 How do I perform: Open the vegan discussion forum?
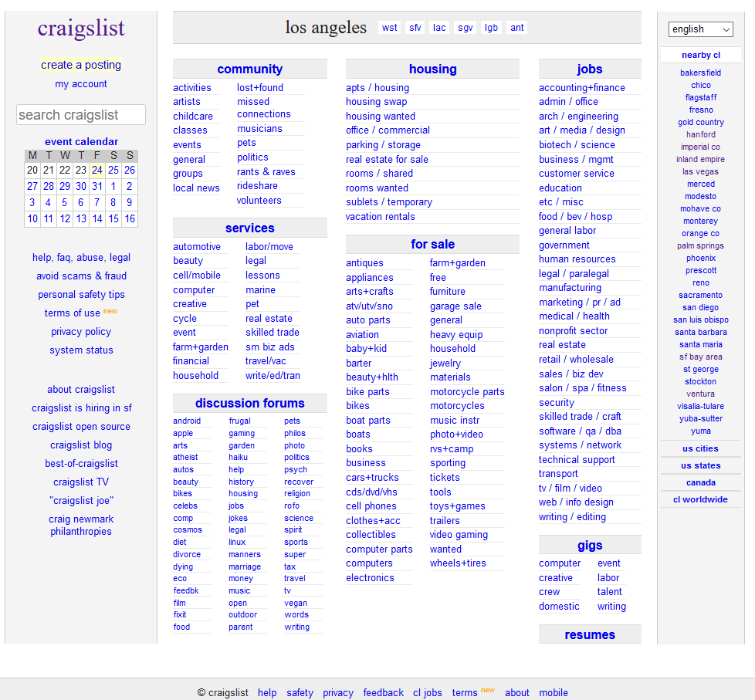296,603
